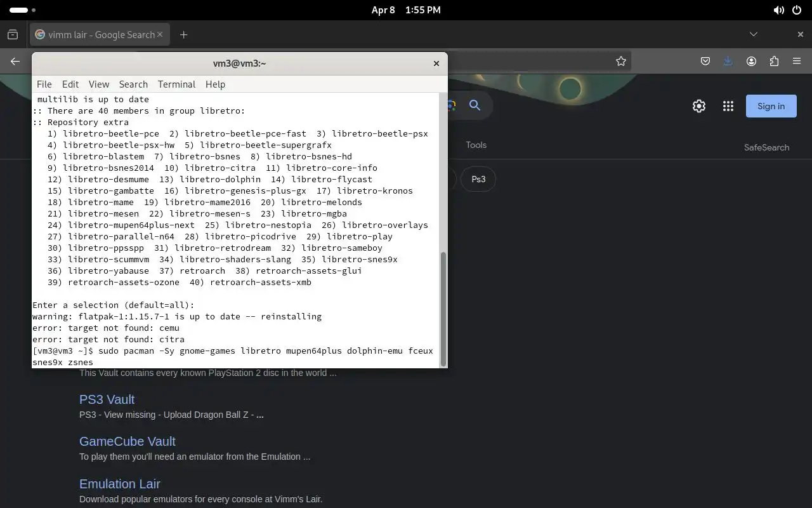Viewport: 812px width, 508px height.
Task: Open the Help menu in terminal
Action: tap(215, 84)
